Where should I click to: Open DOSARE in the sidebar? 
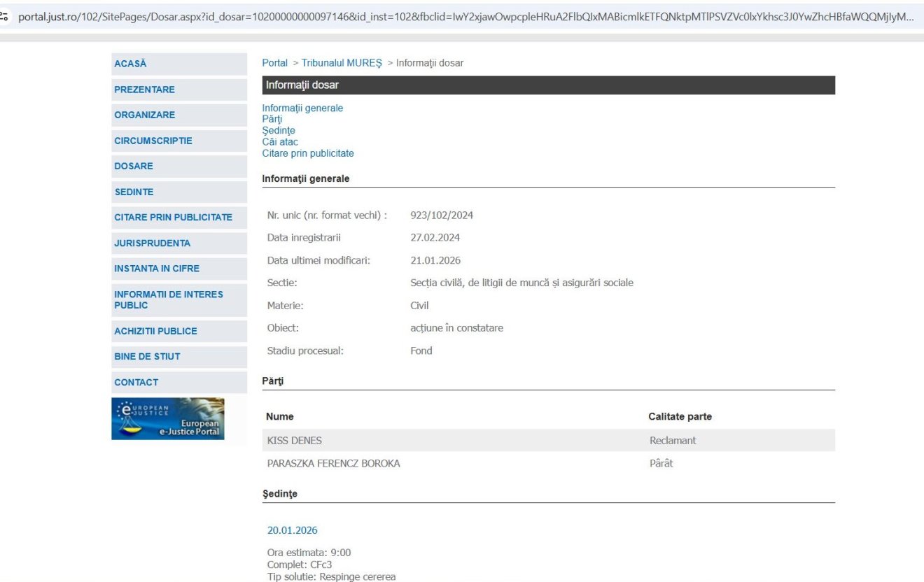tap(134, 166)
